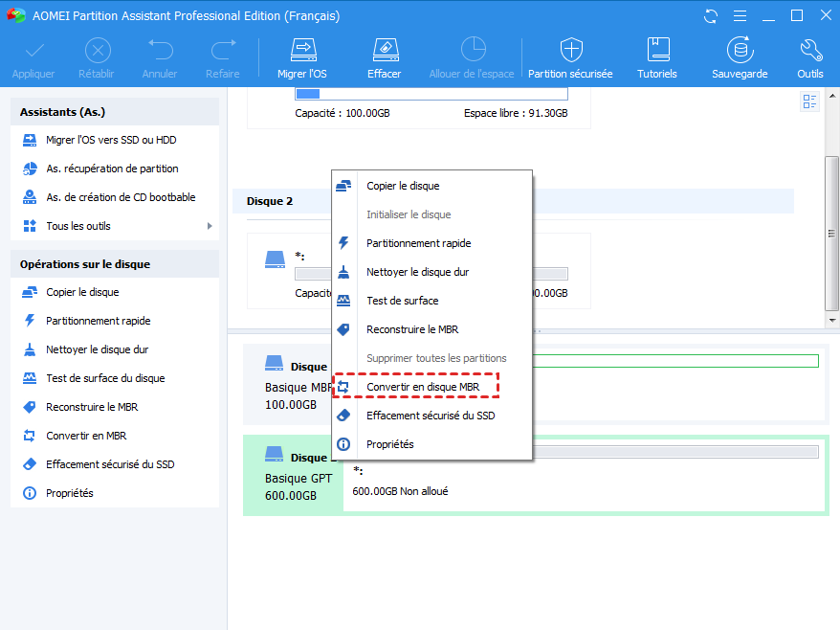The height and width of the screenshot is (630, 840).
Task: Click the Copier le disque context menu icon
Action: [x=343, y=186]
